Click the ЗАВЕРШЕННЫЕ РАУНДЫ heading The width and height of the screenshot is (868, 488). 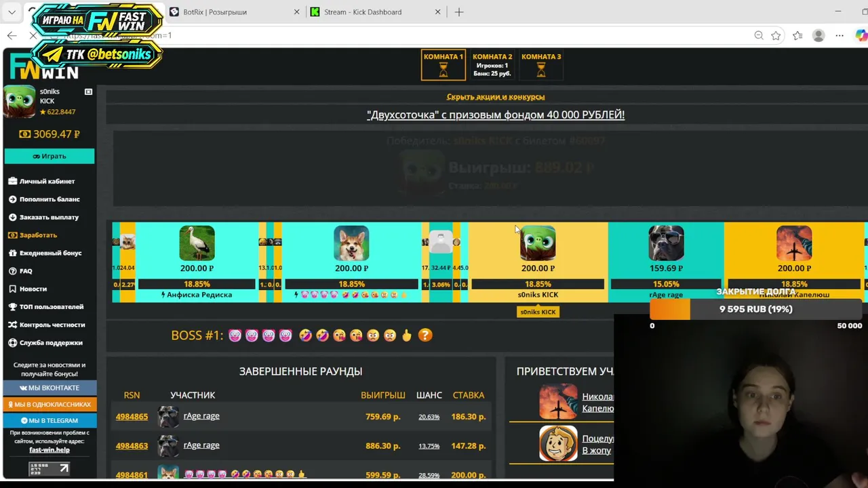pos(300,371)
